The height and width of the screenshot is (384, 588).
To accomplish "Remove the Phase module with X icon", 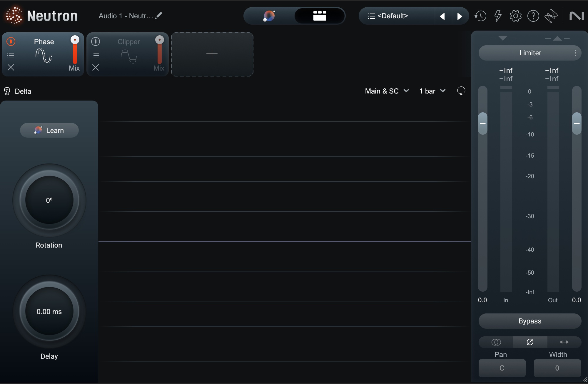I will tap(11, 68).
